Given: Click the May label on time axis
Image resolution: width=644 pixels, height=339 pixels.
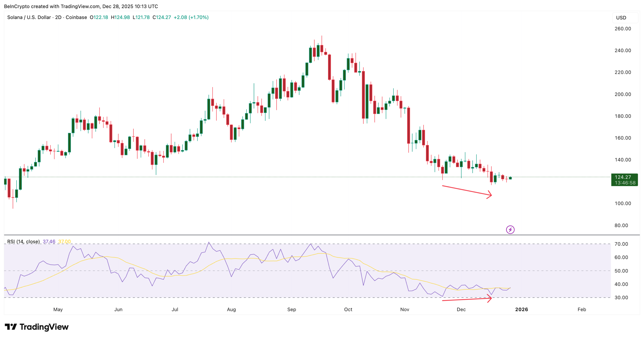Looking at the screenshot, I should (58, 309).
